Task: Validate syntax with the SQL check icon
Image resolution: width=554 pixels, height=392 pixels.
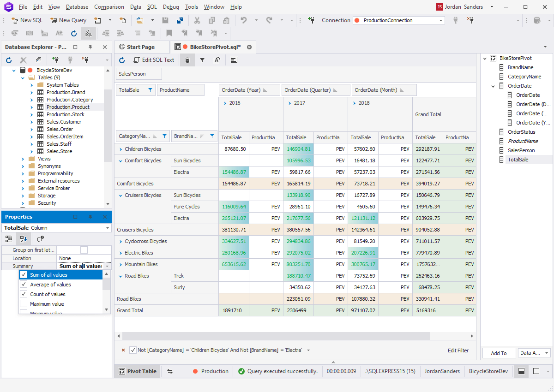Action: pos(88,33)
